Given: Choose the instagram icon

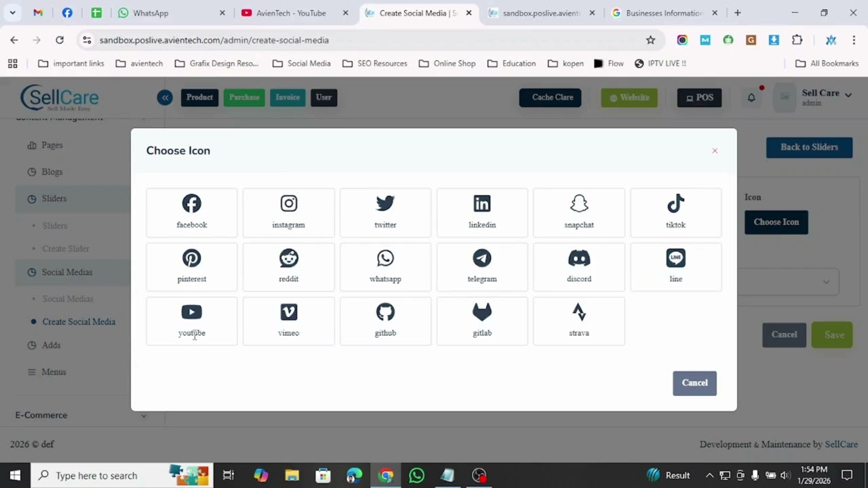Looking at the screenshot, I should tap(289, 213).
